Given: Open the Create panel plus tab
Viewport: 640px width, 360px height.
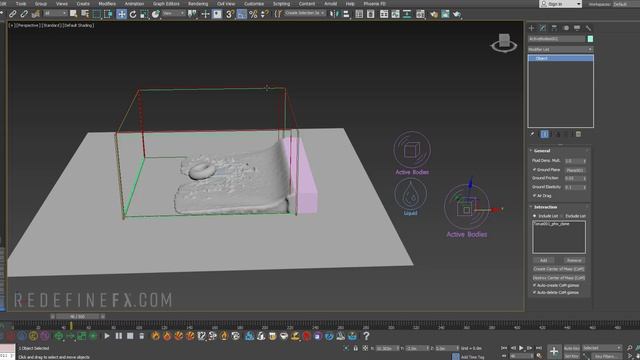Looking at the screenshot, I should coord(531,28).
